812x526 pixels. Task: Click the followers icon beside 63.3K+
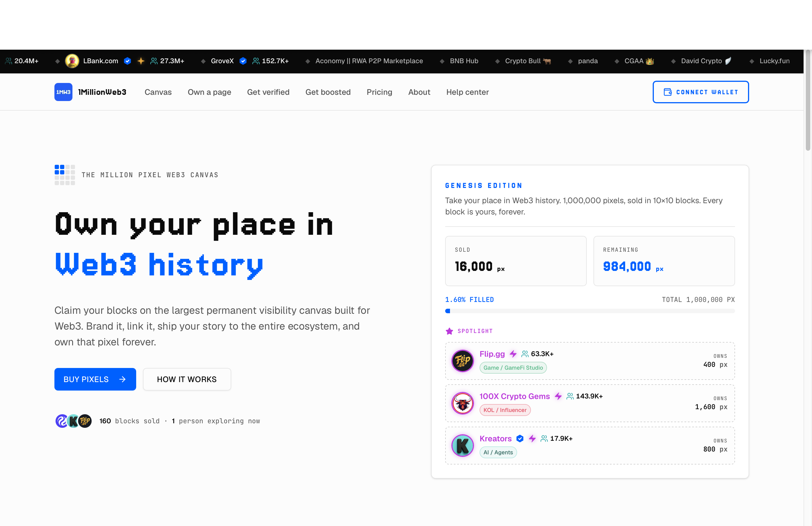coord(525,354)
